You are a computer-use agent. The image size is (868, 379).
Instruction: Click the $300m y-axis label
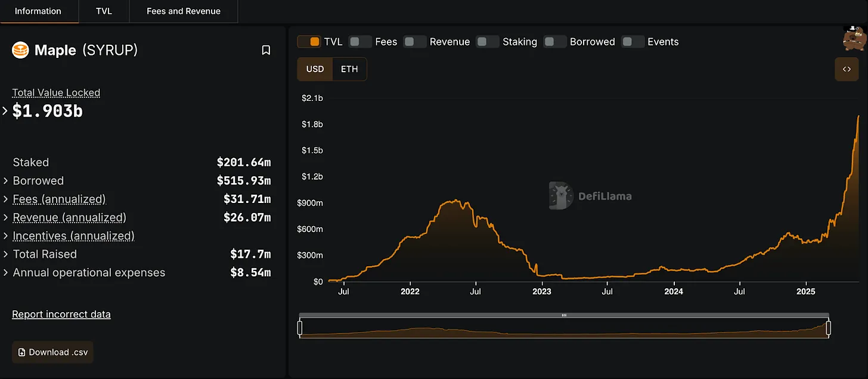click(x=311, y=255)
